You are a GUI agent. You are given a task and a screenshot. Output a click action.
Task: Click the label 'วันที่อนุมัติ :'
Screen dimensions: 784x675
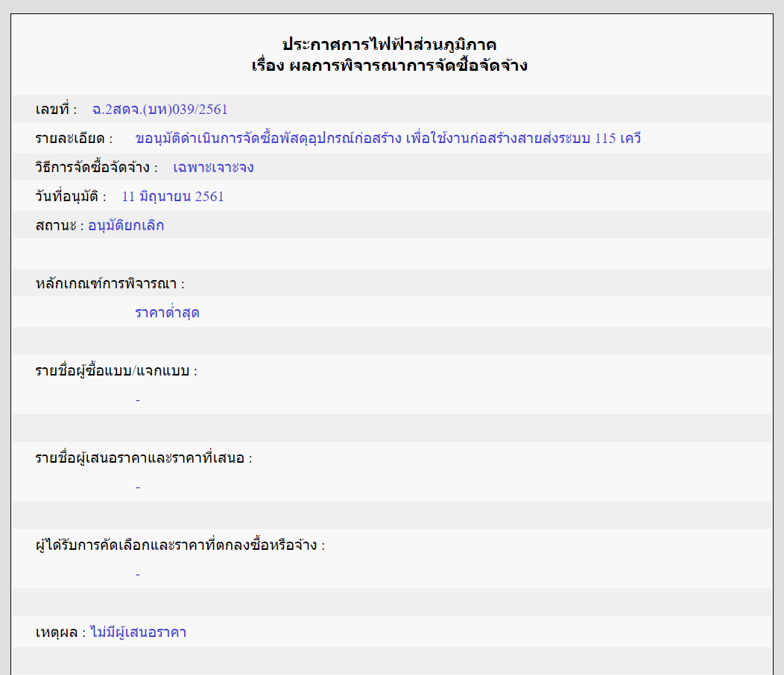click(x=71, y=196)
